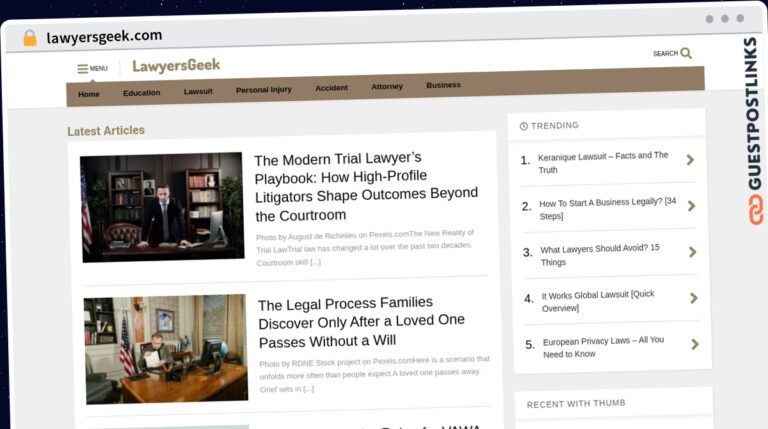768x429 pixels.
Task: Click the GUESTPOSTLINKS vertical text
Action: pyautogui.click(x=753, y=113)
